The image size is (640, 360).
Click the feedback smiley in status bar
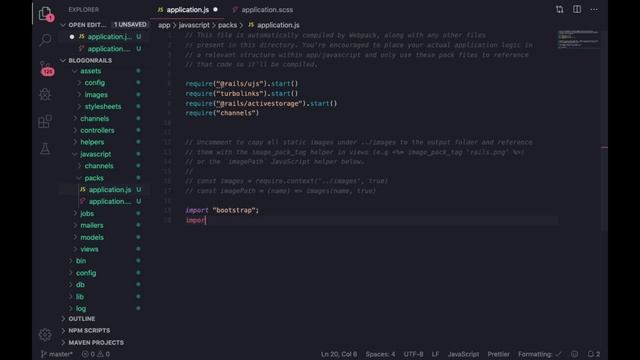(574, 354)
